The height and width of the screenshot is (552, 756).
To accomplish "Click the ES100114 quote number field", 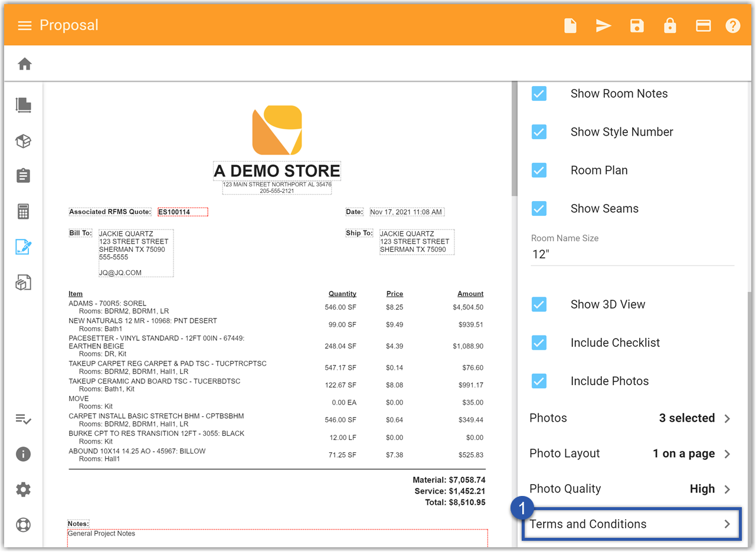I will [x=182, y=212].
